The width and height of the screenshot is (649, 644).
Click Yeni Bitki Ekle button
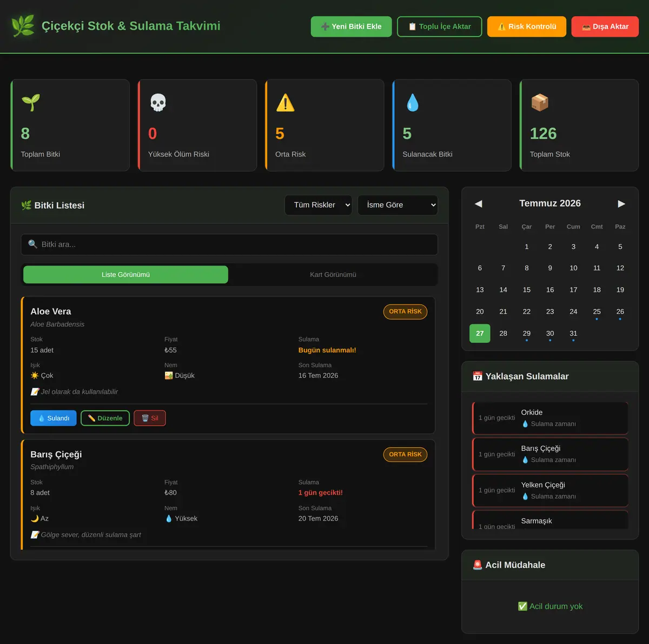[352, 26]
